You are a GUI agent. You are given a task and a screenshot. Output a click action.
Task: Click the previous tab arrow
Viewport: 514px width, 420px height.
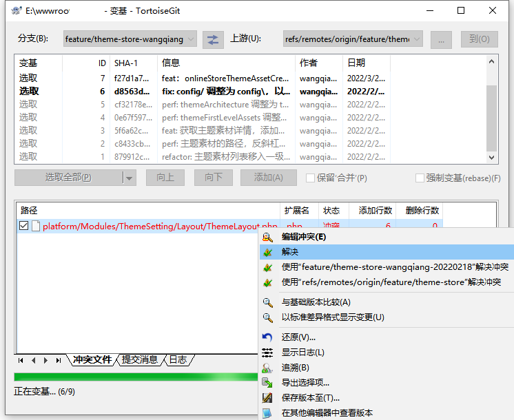[x=33, y=360]
